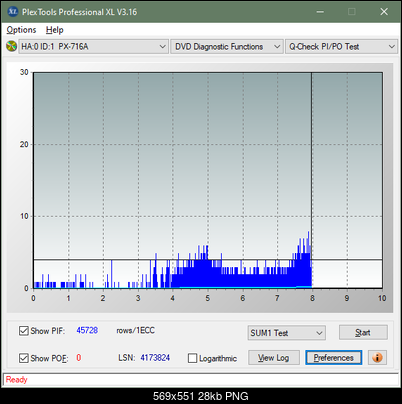Minimize the PlexTools window
The height and width of the screenshot is (404, 402).
point(320,12)
